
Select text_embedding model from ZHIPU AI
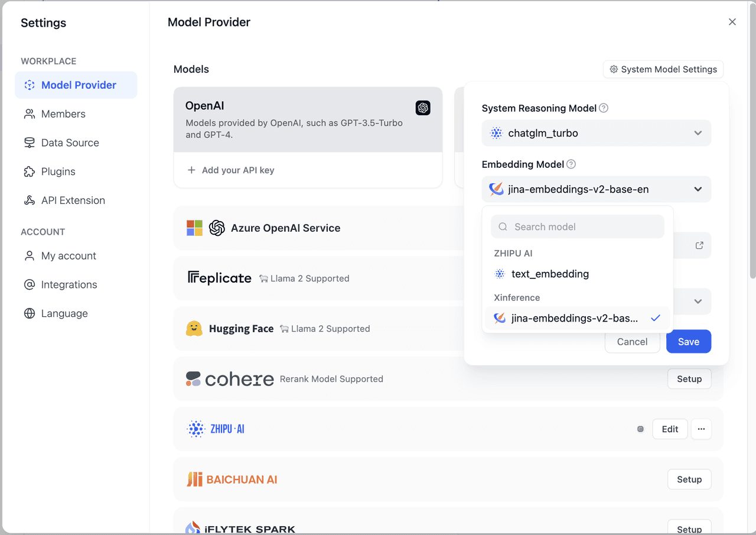(549, 274)
